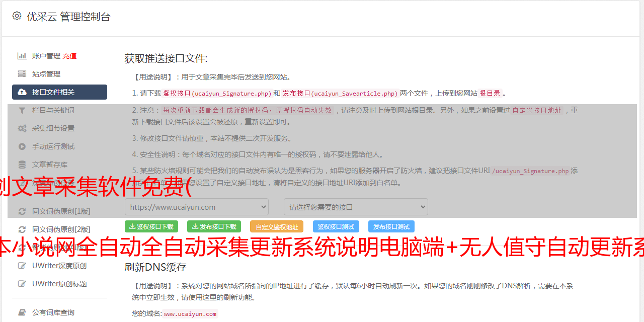This screenshot has height=322, width=644.
Task: Click the book icon for 公有词库查询
Action: 22,312
